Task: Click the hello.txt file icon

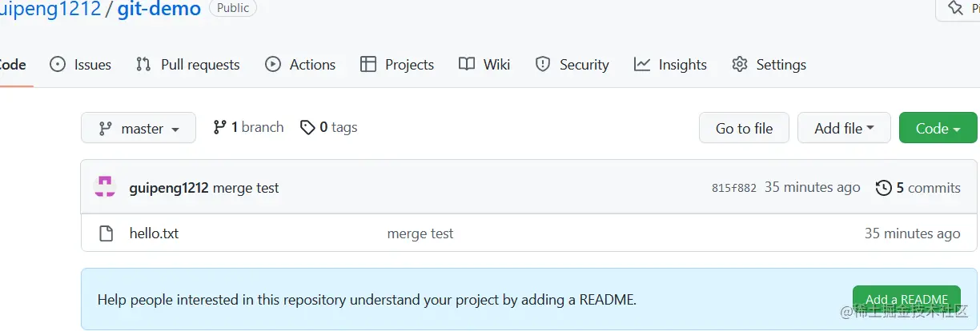Action: tap(106, 233)
